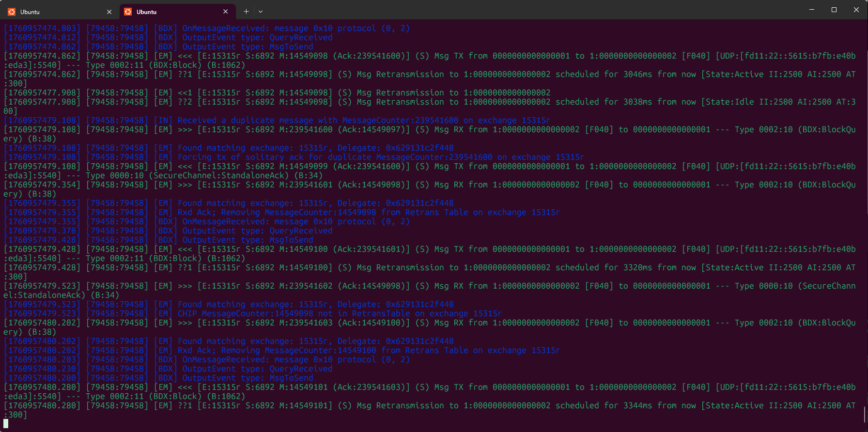Viewport: 868px width, 432px height.
Task: Click the scrollbar thumb at right edge
Action: point(865,414)
